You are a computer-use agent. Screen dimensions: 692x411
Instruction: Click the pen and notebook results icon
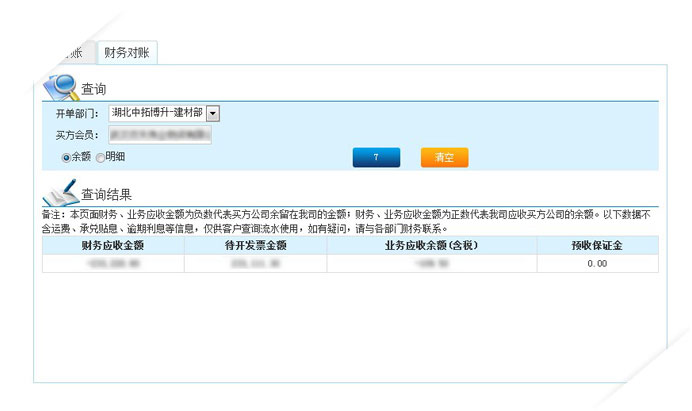click(59, 191)
